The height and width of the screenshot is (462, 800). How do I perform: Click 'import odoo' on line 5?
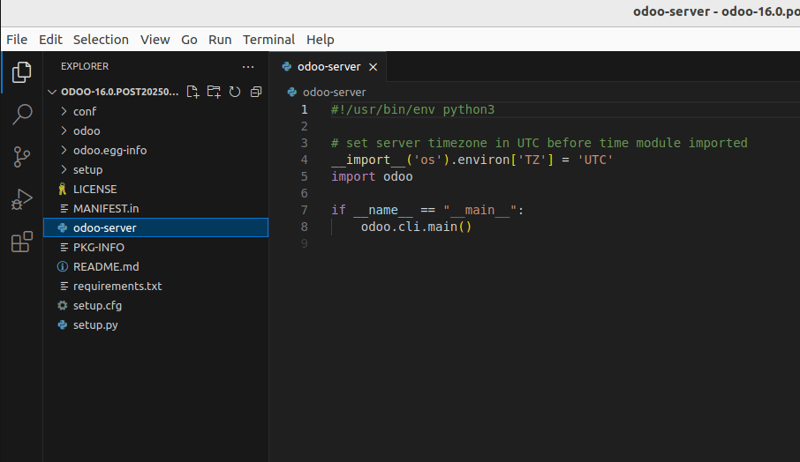coord(372,176)
